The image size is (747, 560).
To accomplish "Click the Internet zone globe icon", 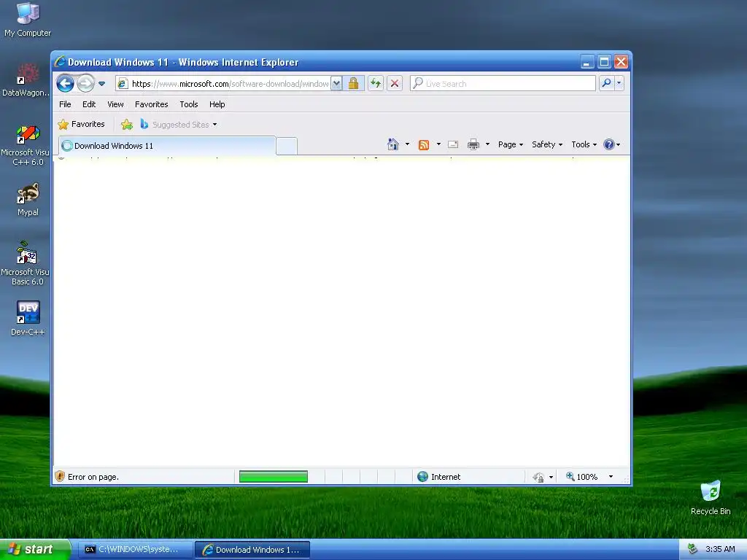I will pos(422,477).
